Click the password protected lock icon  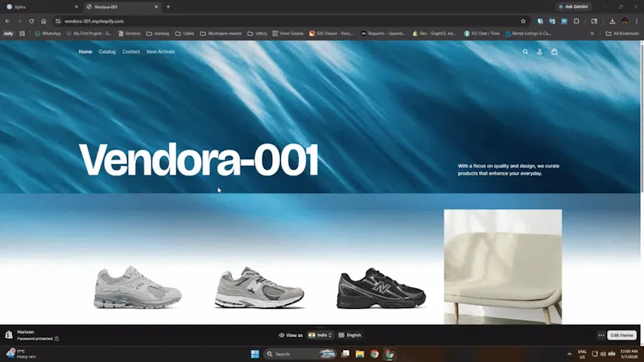click(56, 339)
